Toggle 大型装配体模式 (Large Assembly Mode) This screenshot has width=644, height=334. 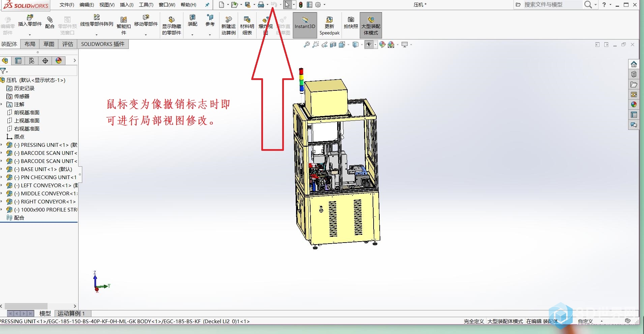[371, 25]
